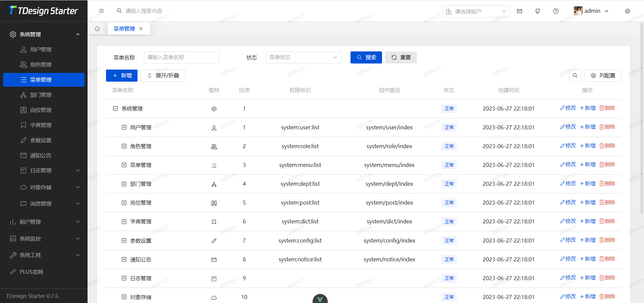Collapse the 系统管理 table row
644x303 pixels.
[115, 109]
